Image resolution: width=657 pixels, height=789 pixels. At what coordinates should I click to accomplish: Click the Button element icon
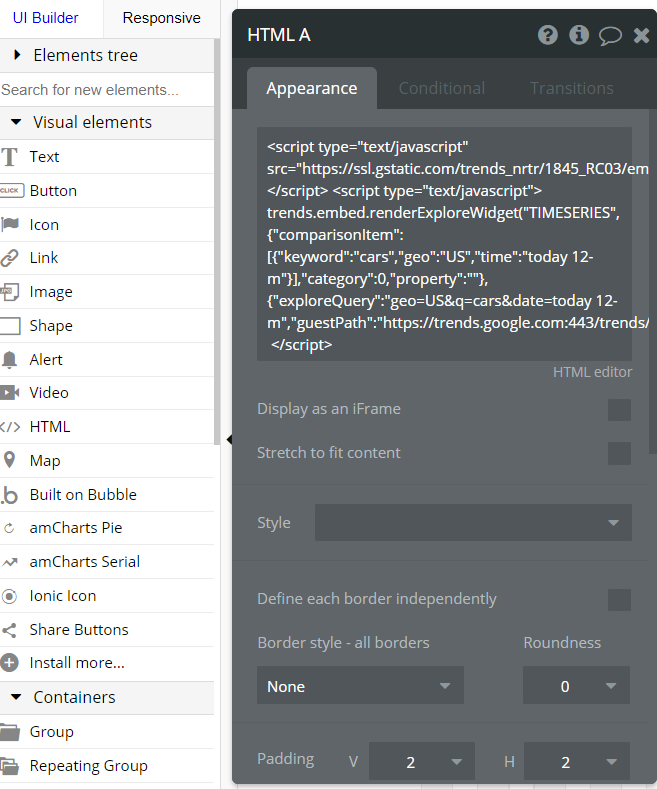pos(12,191)
